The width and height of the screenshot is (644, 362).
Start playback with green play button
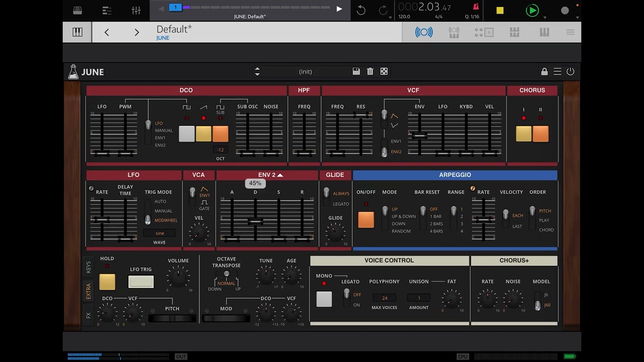click(x=532, y=10)
